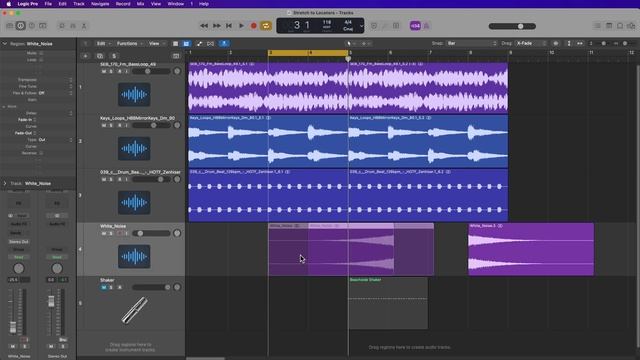Open the Mixer icon
640x360 pixels.
pos(73,26)
